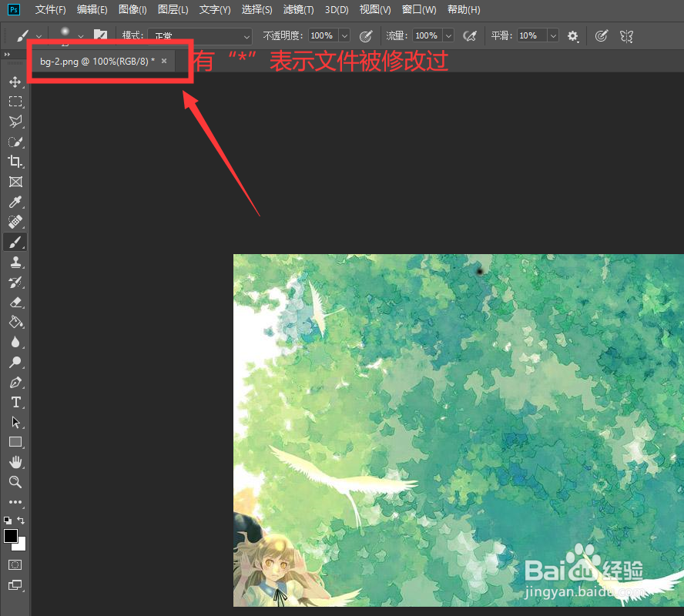Screen dimensions: 684x616
Task: Open the 视图(V) menu
Action: tap(375, 9)
